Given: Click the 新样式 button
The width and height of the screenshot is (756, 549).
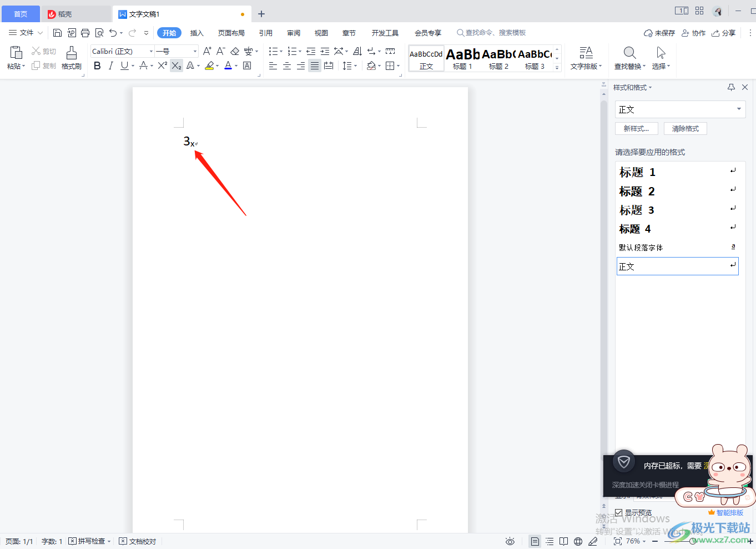Looking at the screenshot, I should 637,128.
